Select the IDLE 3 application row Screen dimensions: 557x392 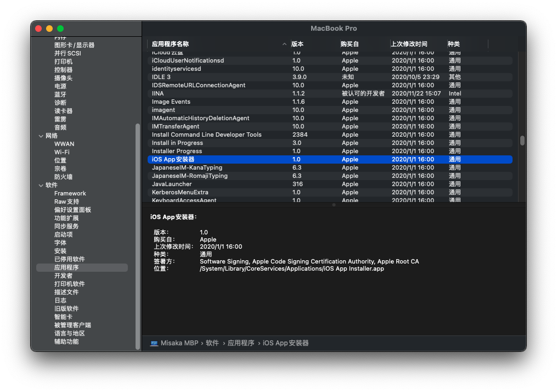pyautogui.click(x=330, y=77)
